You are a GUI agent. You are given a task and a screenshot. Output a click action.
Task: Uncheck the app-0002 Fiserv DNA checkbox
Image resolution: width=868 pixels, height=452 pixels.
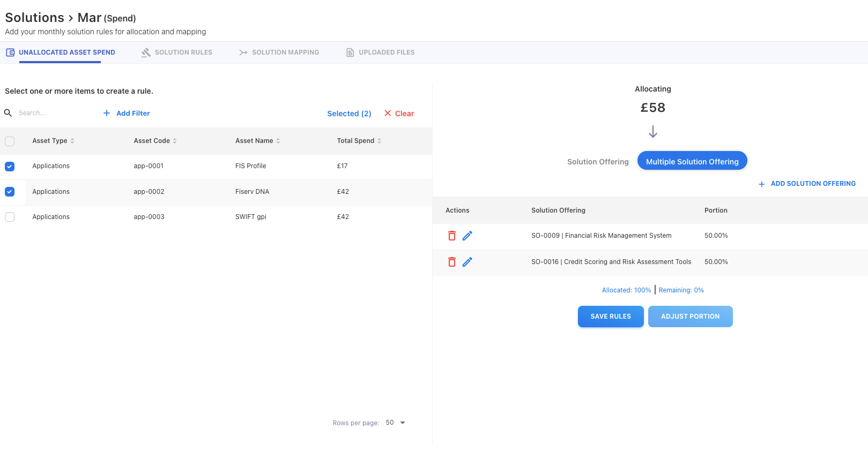click(x=10, y=192)
